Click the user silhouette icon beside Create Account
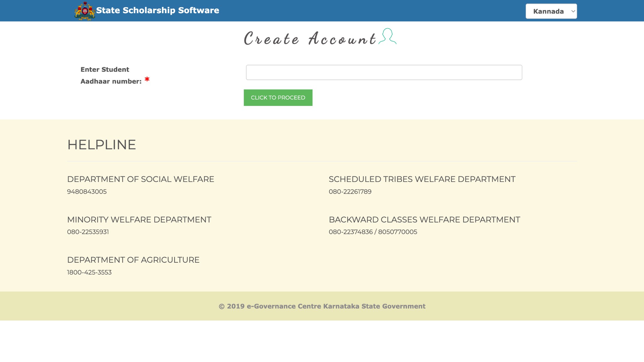The image size is (644, 362). [x=387, y=36]
